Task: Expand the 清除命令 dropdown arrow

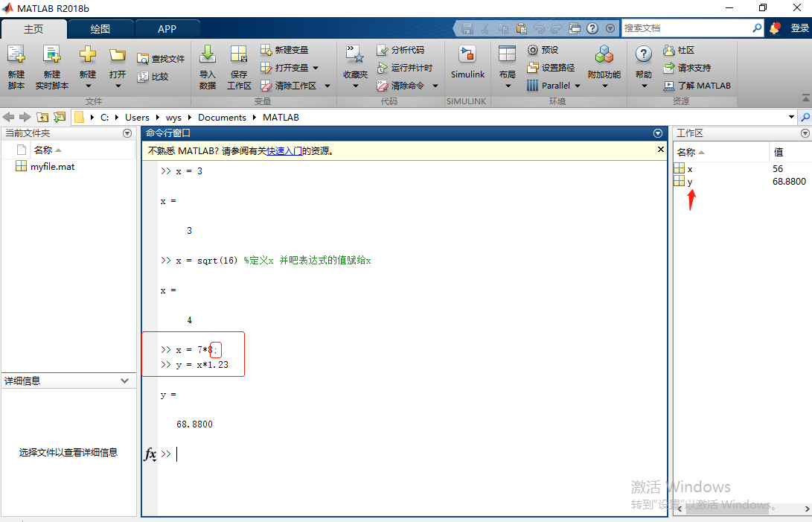Action: coord(435,86)
